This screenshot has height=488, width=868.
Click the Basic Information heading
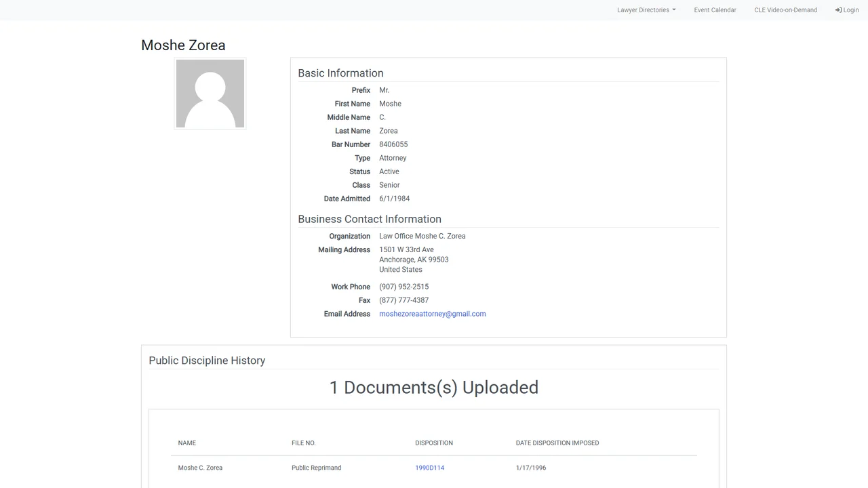341,73
